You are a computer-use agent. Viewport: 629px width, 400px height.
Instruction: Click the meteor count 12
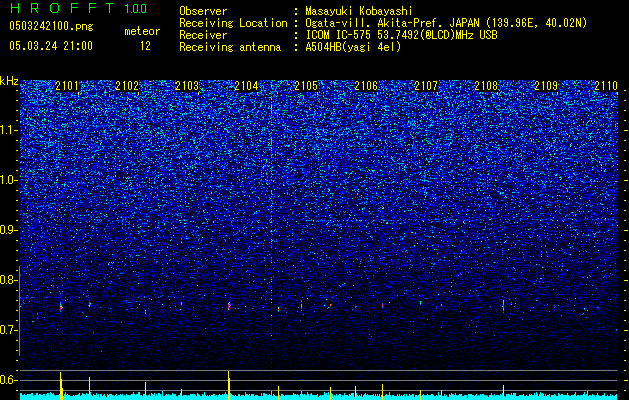coord(145,46)
